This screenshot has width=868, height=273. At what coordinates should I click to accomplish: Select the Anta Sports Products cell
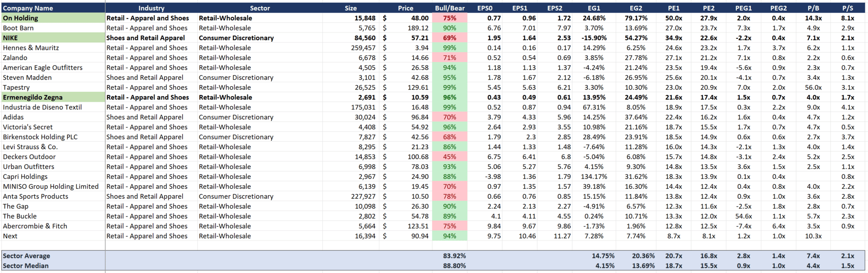[53, 197]
